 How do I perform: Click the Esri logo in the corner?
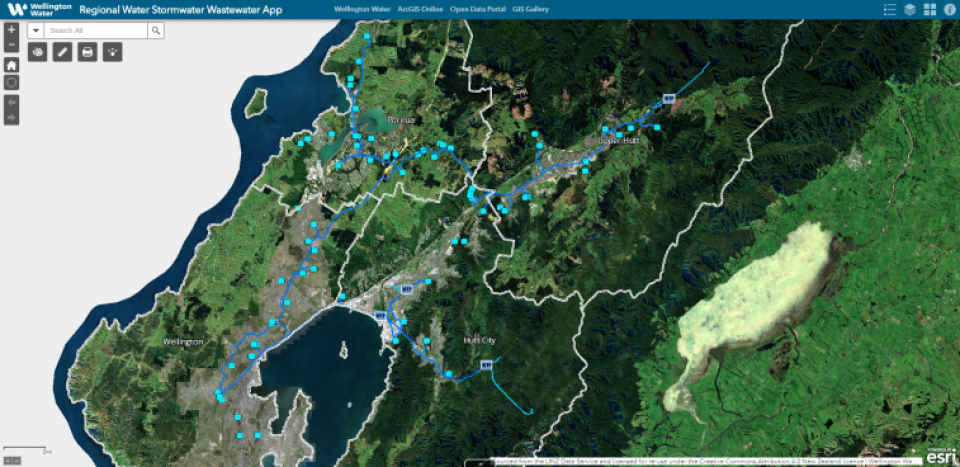coord(939,455)
